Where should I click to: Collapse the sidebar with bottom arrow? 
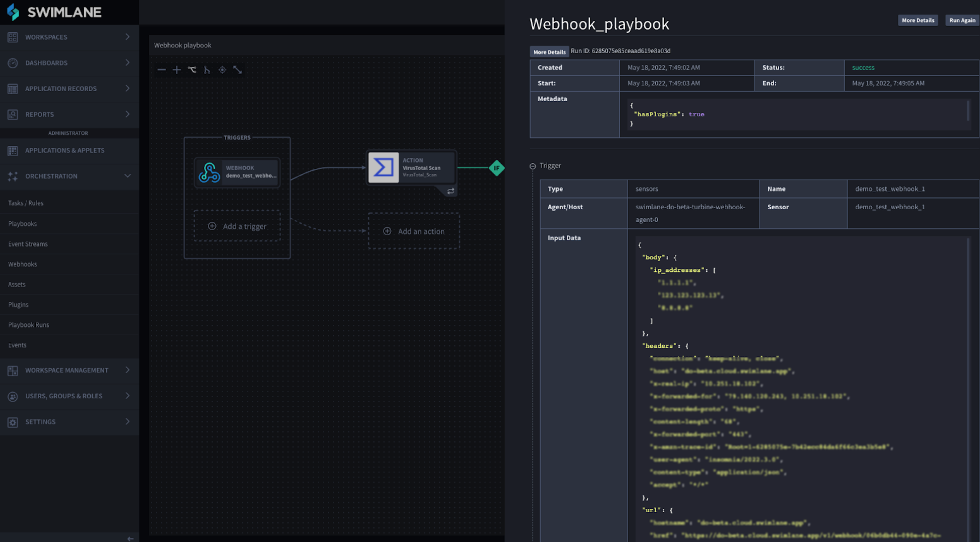(x=130, y=538)
